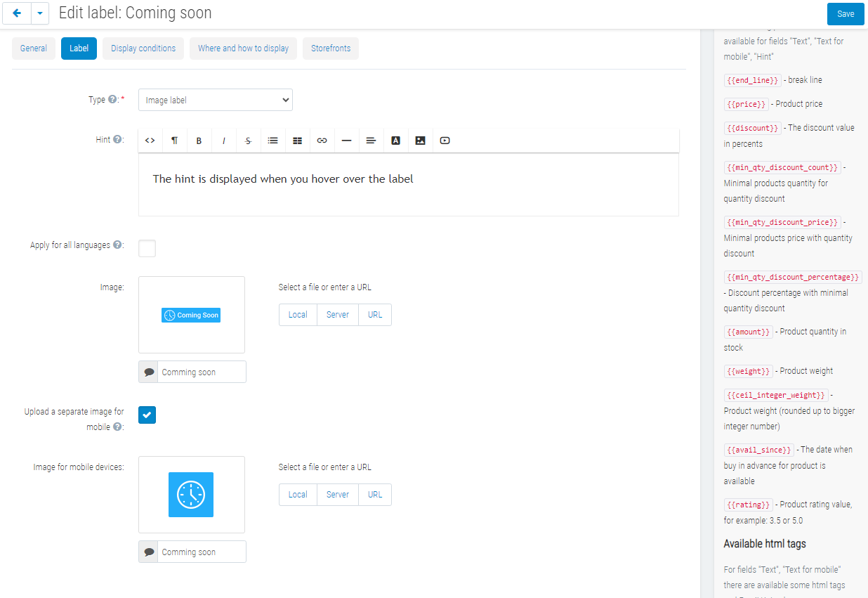
Task: Switch to the General tab
Action: coord(34,48)
